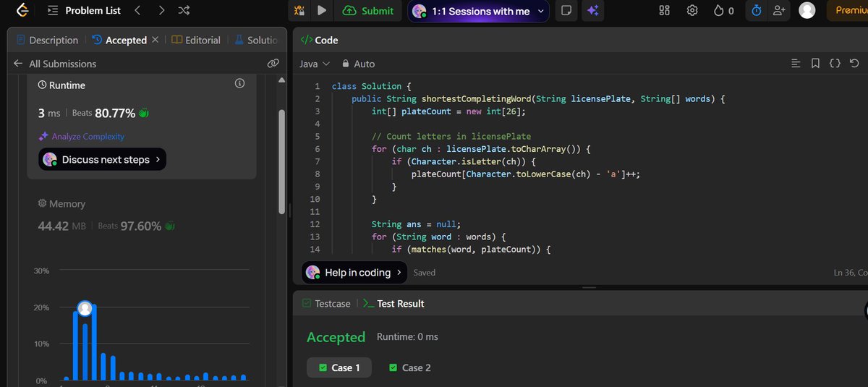Close the Accepted tab

(155, 40)
